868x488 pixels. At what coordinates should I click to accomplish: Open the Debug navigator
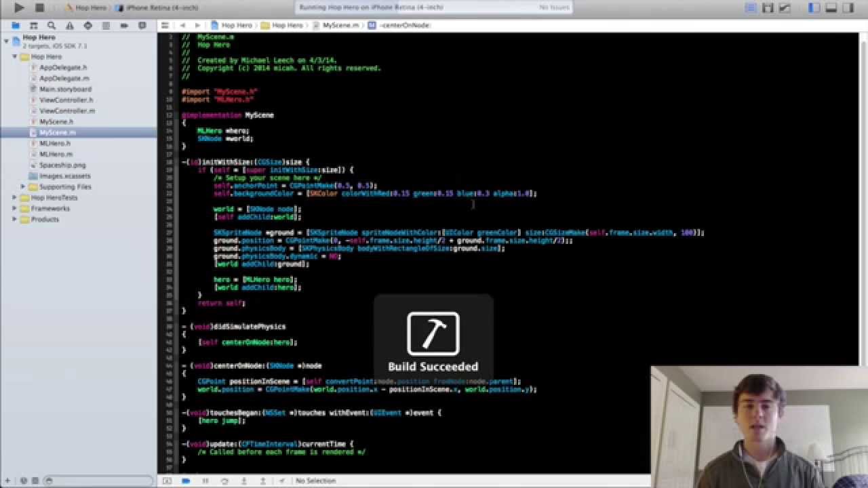106,25
